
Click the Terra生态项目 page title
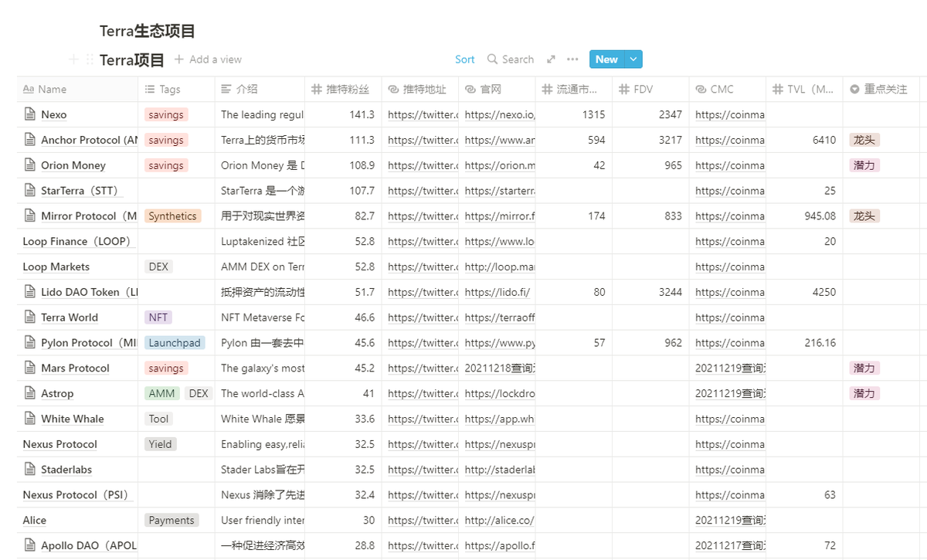coord(148,31)
